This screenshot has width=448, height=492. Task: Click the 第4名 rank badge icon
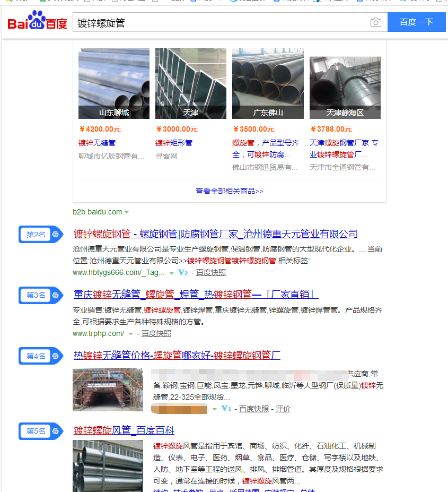click(41, 356)
